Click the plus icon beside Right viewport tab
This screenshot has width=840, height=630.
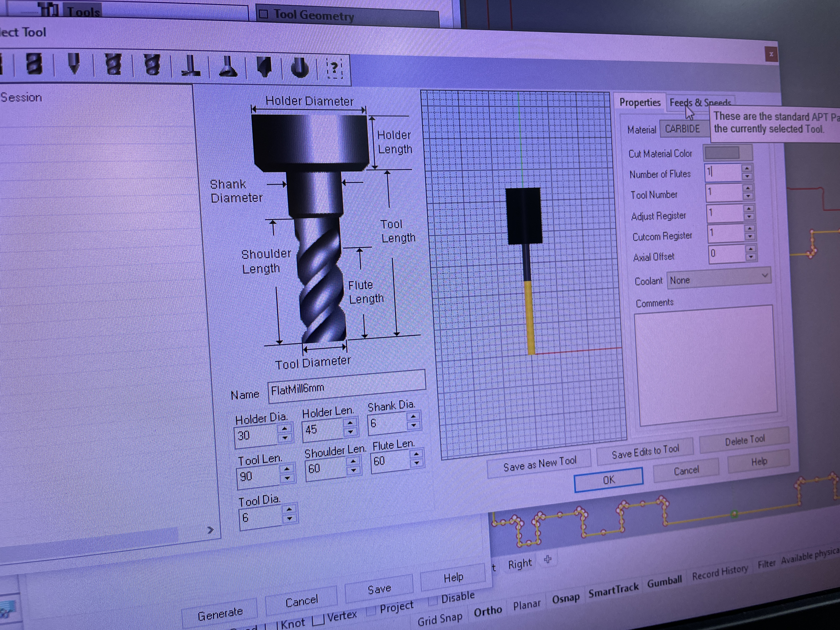click(547, 559)
